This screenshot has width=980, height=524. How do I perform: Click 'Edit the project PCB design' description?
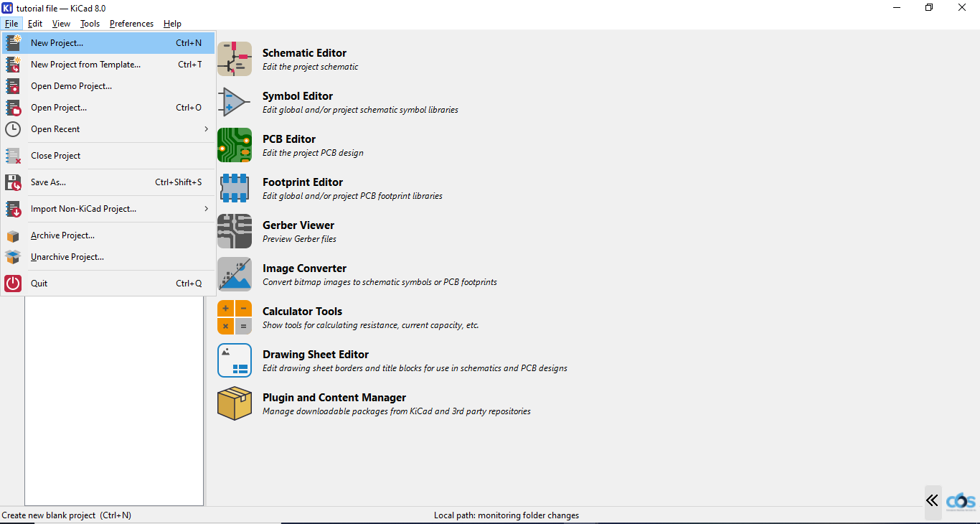pyautogui.click(x=313, y=153)
